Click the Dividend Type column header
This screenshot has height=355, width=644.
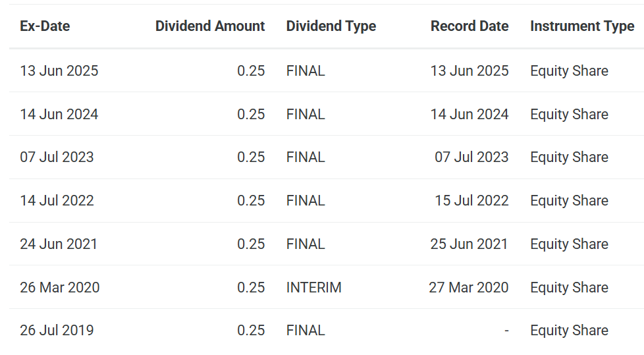tap(331, 26)
